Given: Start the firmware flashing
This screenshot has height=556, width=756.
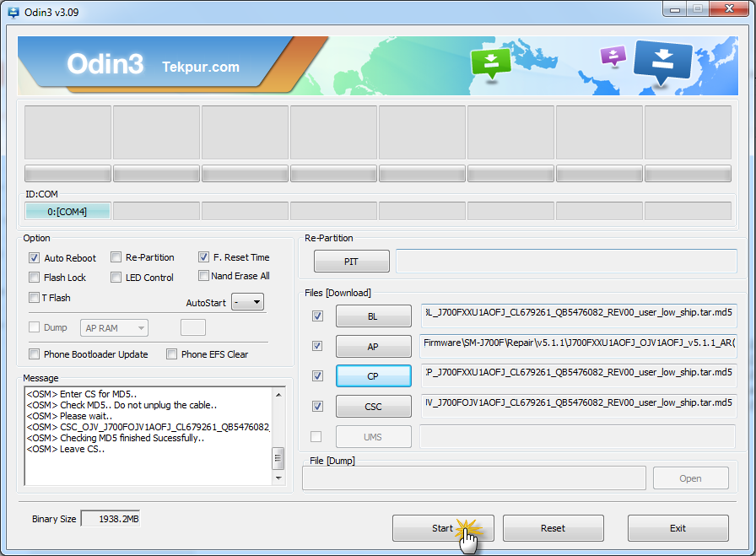Looking at the screenshot, I should point(443,528).
